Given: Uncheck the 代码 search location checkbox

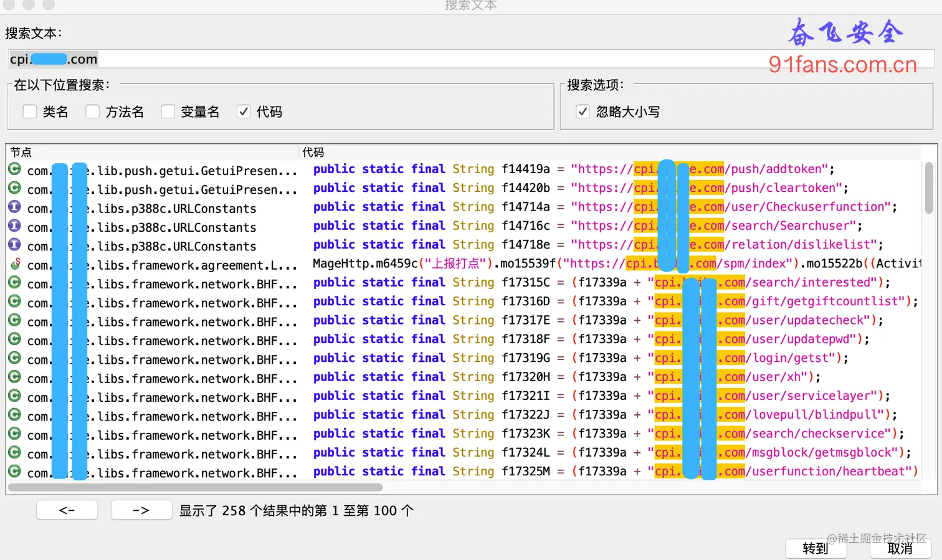Looking at the screenshot, I should (x=244, y=112).
